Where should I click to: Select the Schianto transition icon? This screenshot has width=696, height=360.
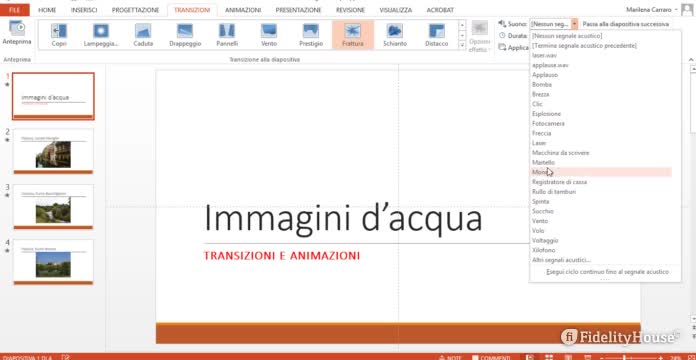click(395, 34)
